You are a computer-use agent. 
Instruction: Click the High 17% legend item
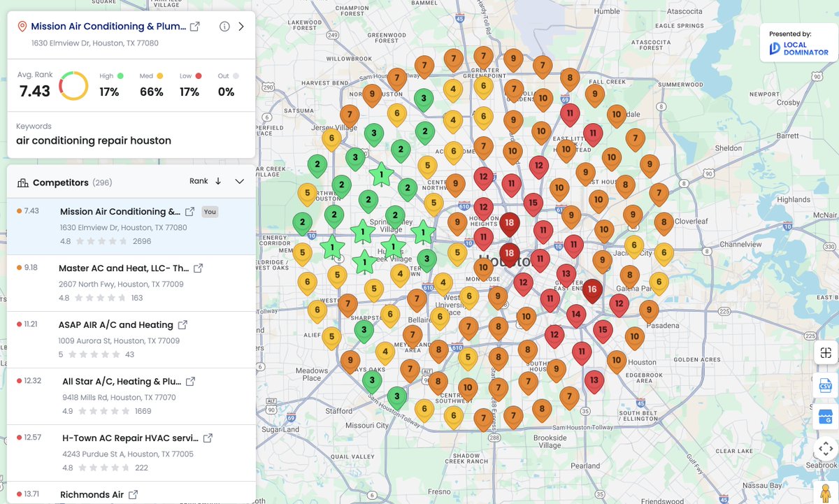(110, 85)
